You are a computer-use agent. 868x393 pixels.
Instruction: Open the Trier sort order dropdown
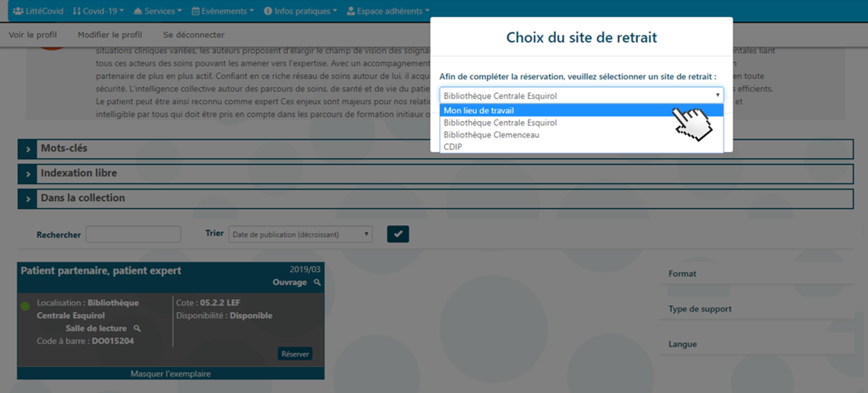coord(301,234)
